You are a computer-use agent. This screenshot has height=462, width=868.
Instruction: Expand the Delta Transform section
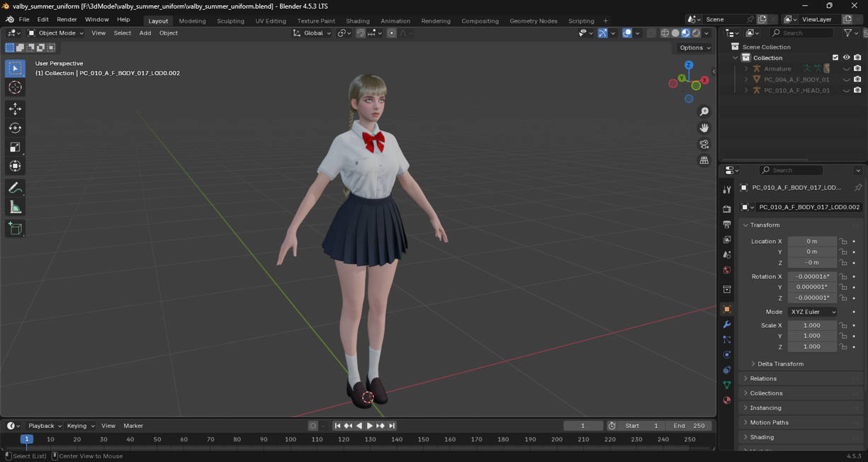(780, 364)
